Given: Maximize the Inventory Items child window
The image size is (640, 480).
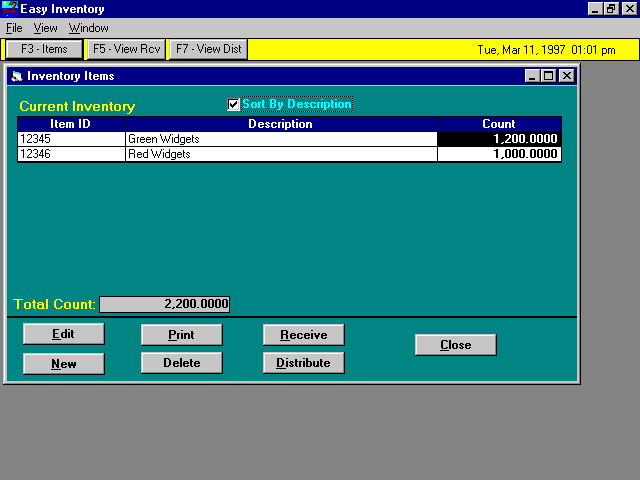Looking at the screenshot, I should pyautogui.click(x=548, y=76).
